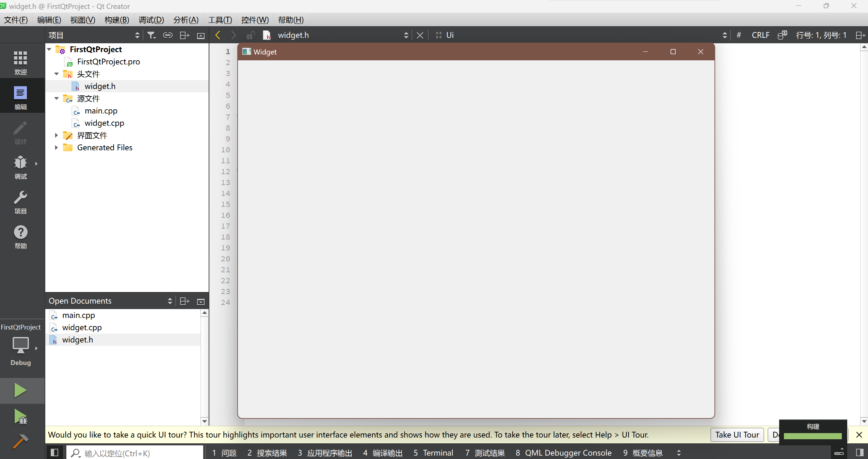Viewport: 868px width, 459px height.
Task: Open the Welcome (欢迎) mode
Action: [20, 63]
